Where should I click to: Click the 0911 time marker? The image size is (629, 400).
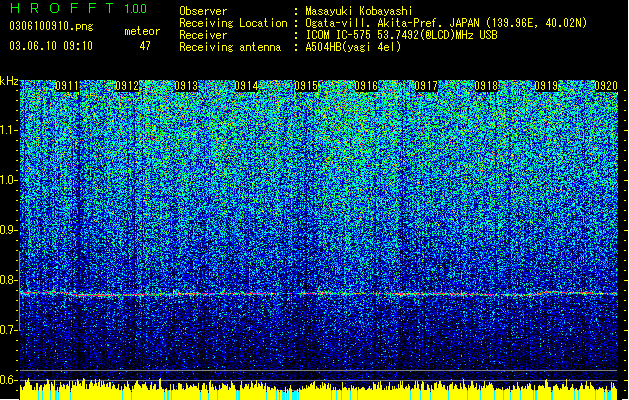tap(67, 86)
